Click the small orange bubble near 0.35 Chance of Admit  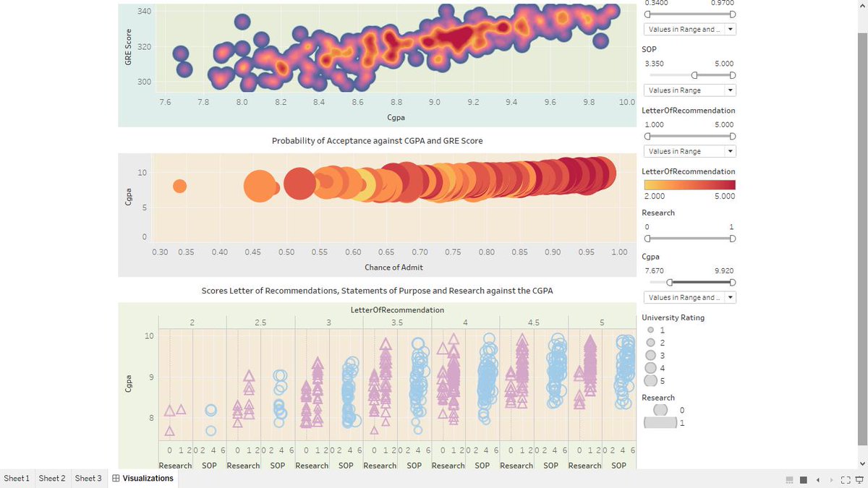179,186
